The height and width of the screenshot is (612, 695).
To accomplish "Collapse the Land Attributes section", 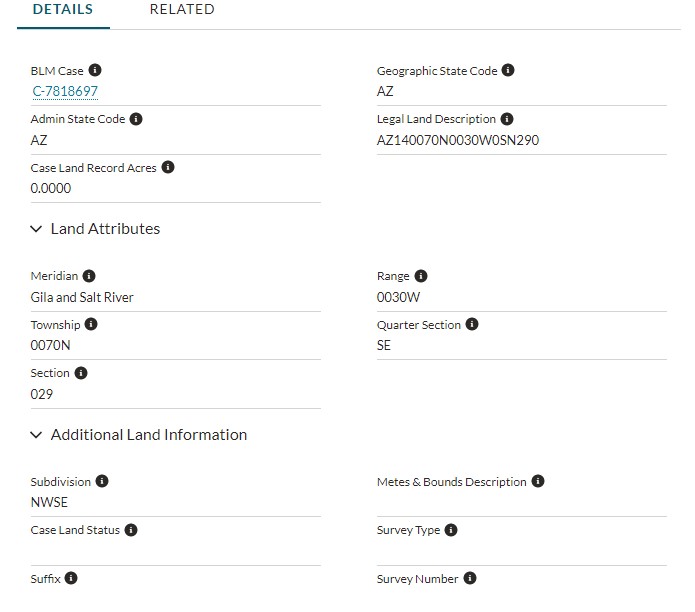I will tap(37, 229).
